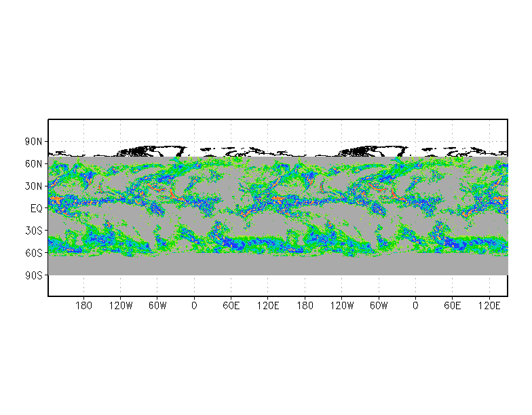Click the rightmost 60E longitude label

pyautogui.click(x=452, y=306)
